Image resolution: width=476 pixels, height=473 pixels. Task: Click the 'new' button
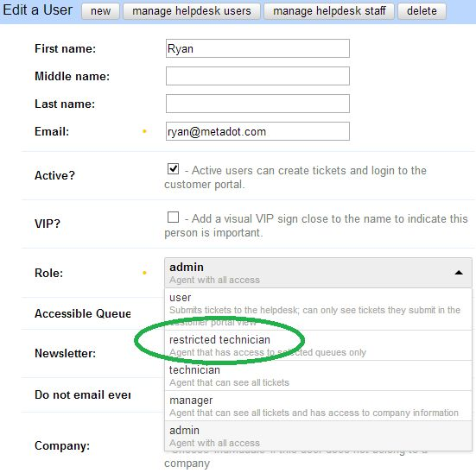pos(100,11)
